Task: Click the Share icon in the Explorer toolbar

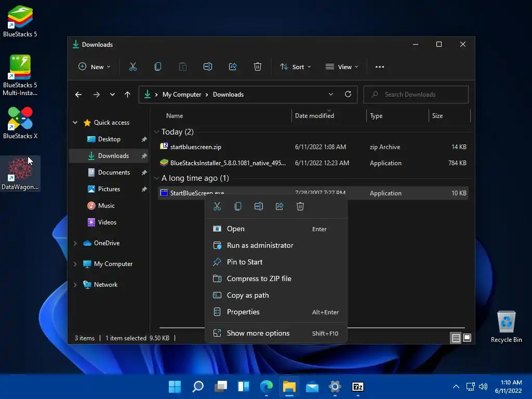Action: pos(233,67)
